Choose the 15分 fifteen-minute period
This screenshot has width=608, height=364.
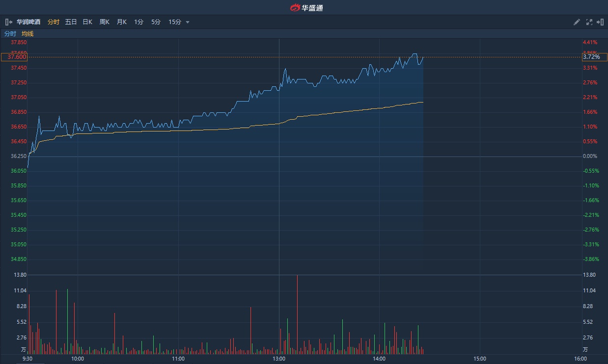175,22
